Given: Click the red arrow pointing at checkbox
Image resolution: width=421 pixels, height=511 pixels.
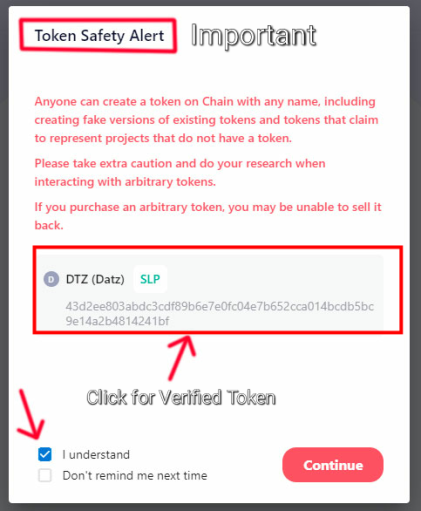Looking at the screenshot, I should 30,415.
